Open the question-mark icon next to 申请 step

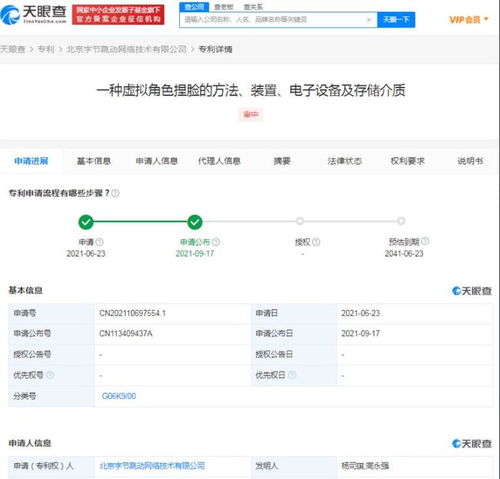[100, 242]
